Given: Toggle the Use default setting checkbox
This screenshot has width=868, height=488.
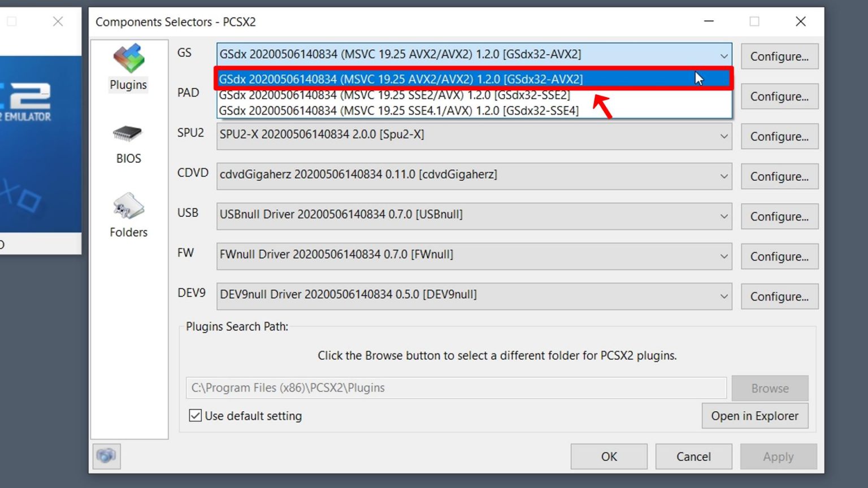Looking at the screenshot, I should pyautogui.click(x=195, y=416).
